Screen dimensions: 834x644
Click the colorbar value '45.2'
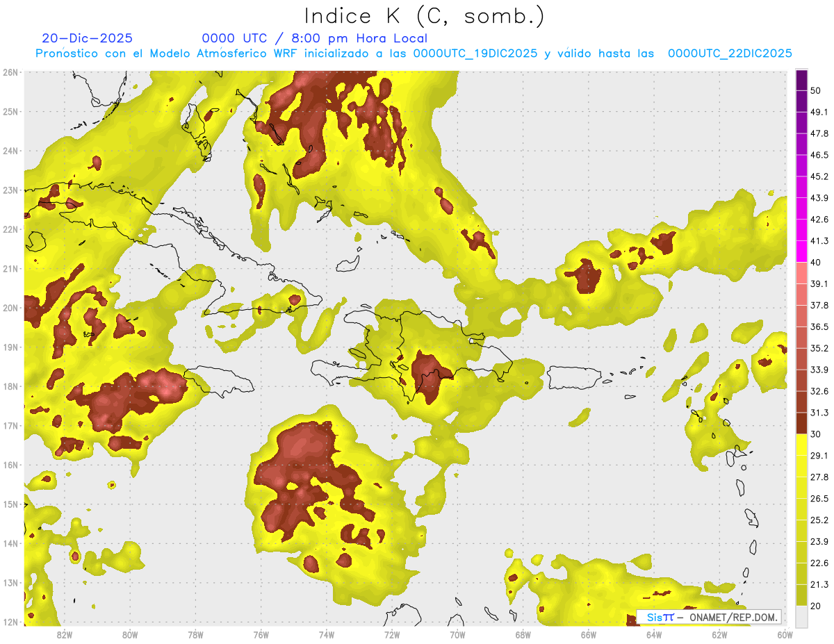point(819,176)
